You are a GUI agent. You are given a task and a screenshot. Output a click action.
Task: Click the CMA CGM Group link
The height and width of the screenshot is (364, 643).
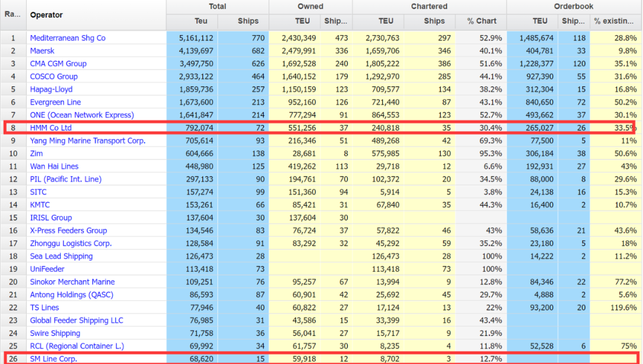[58, 64]
